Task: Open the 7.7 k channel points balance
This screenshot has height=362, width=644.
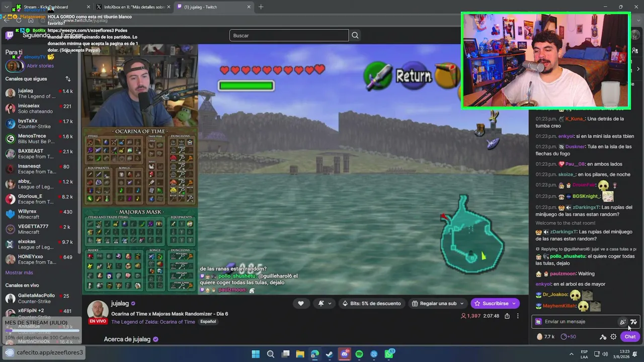Action: [545, 337]
